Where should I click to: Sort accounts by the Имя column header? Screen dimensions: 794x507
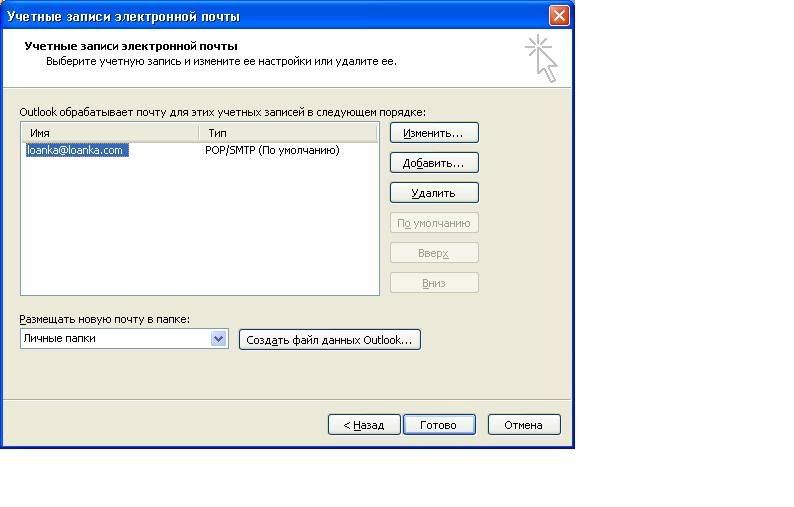tap(110, 133)
